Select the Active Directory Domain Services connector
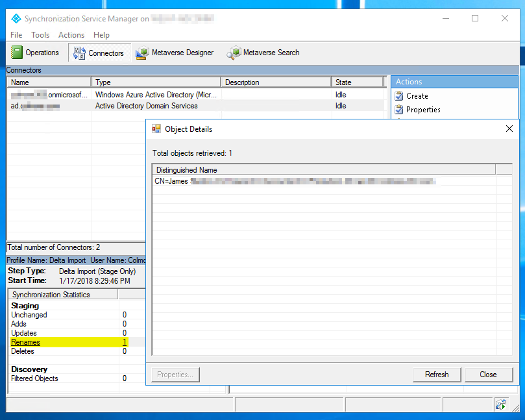The width and height of the screenshot is (525, 420). coord(146,106)
